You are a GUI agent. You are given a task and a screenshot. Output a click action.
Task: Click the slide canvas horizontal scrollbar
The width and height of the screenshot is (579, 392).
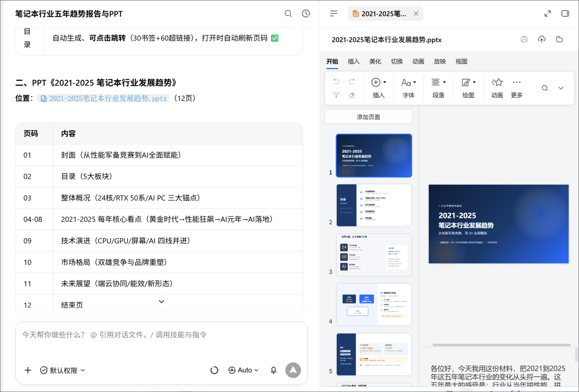pos(501,345)
